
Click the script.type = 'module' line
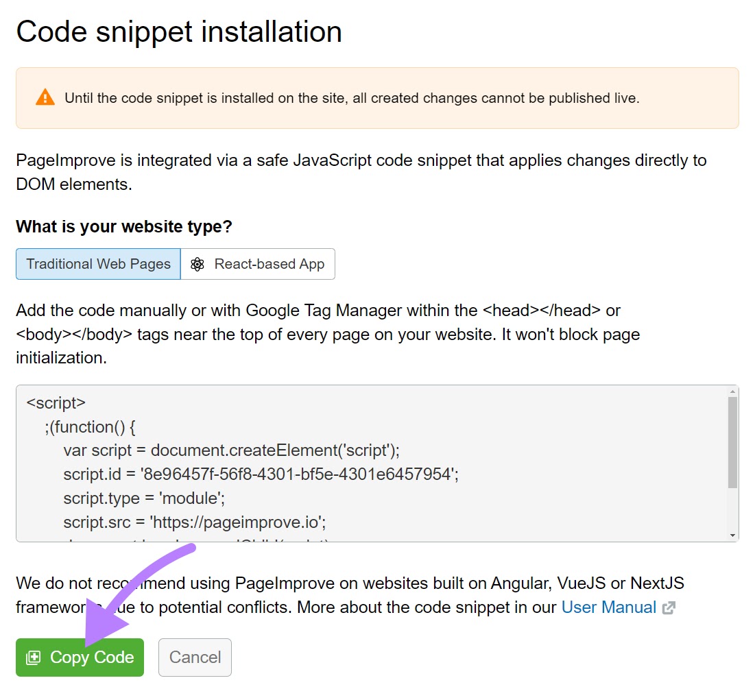pyautogui.click(x=144, y=498)
